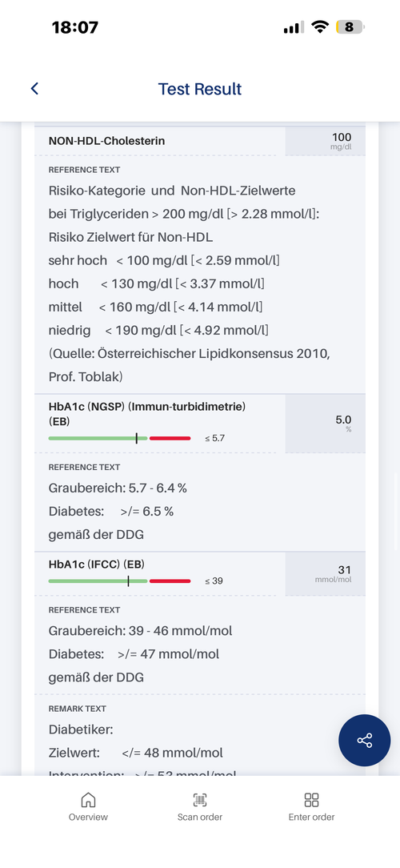Select the Scan order tab label
The width and height of the screenshot is (400, 868).
tap(200, 817)
